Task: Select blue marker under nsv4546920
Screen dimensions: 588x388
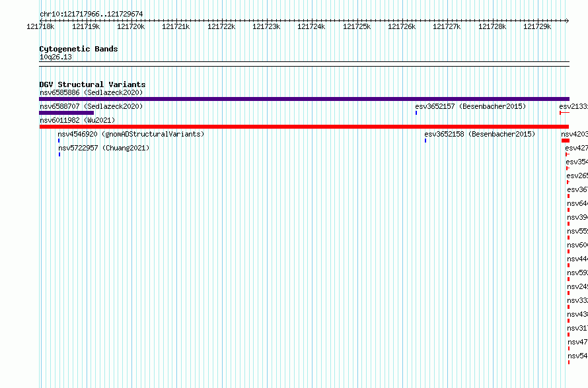Action: 59,141
